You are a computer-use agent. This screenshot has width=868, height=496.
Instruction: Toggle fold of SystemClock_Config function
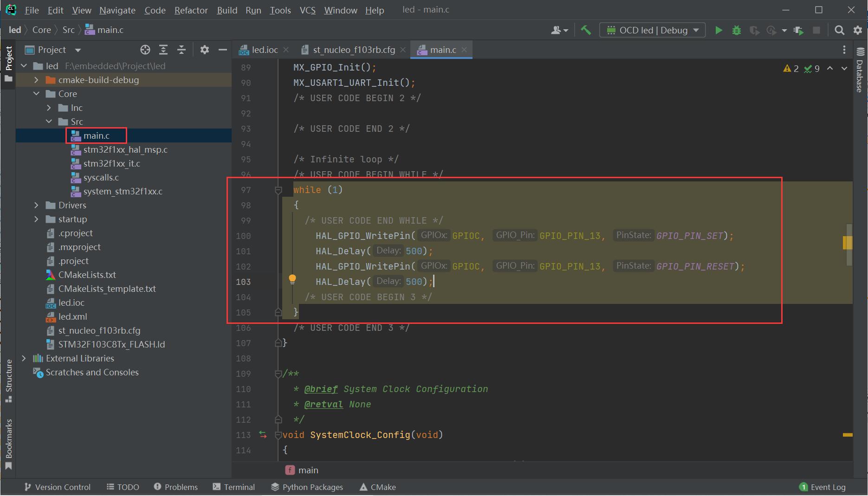click(x=279, y=435)
